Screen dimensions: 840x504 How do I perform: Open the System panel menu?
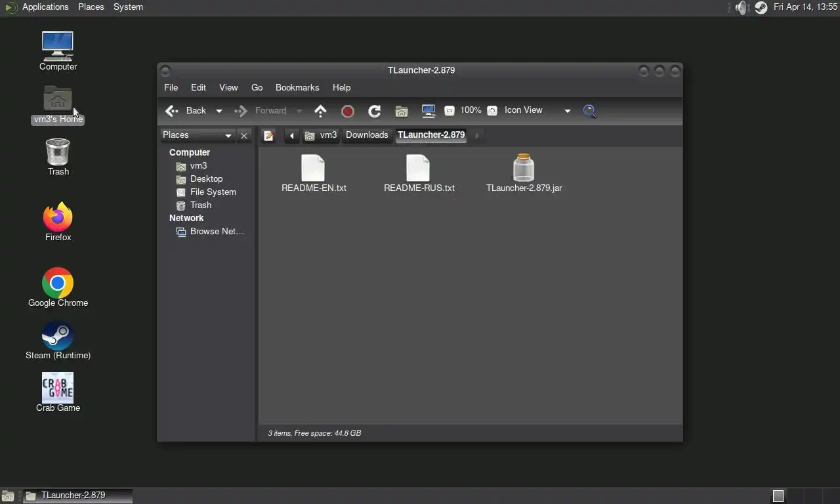[128, 7]
